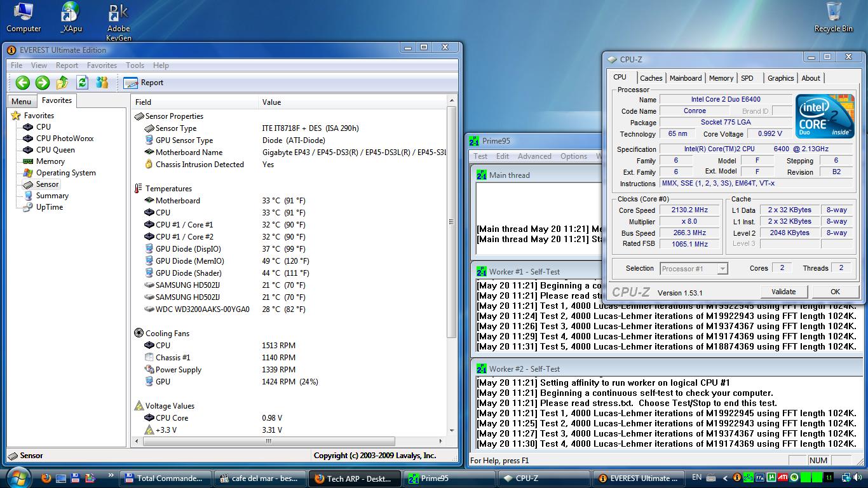The height and width of the screenshot is (488, 868).
Task: Open the Report menu in EVEREST
Action: coord(67,65)
